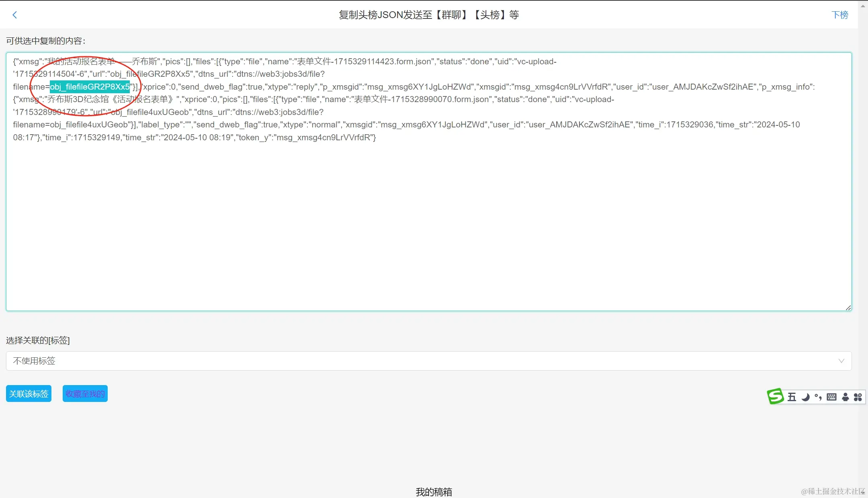Click the page title 复制头榜JSON发送至
Screen dimensions: 868x498
(428, 15)
